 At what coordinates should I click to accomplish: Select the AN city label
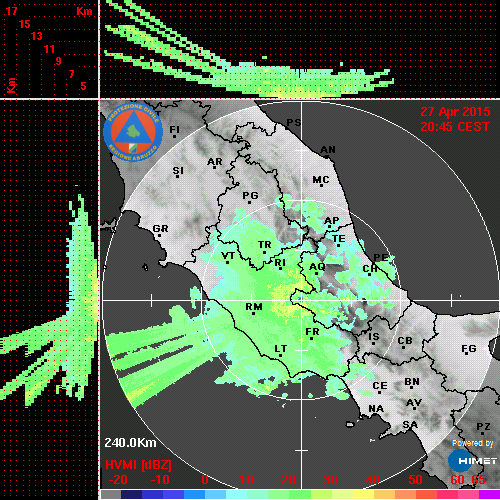click(328, 150)
